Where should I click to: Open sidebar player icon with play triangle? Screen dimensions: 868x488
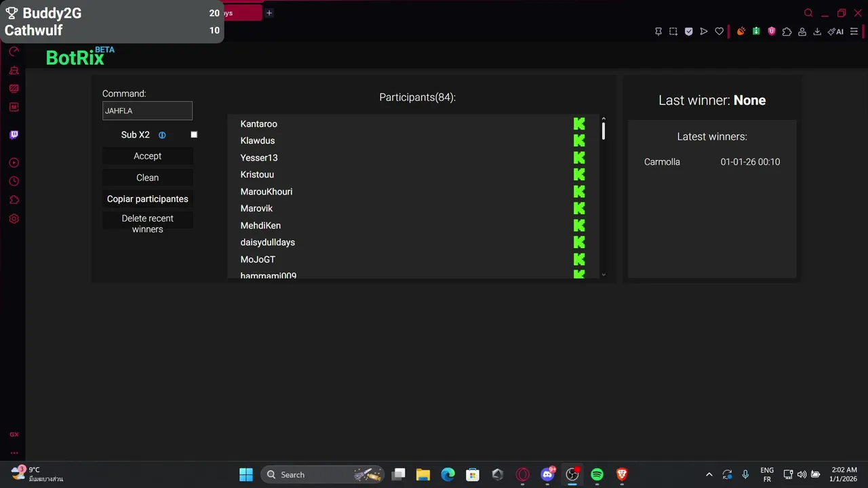point(14,163)
